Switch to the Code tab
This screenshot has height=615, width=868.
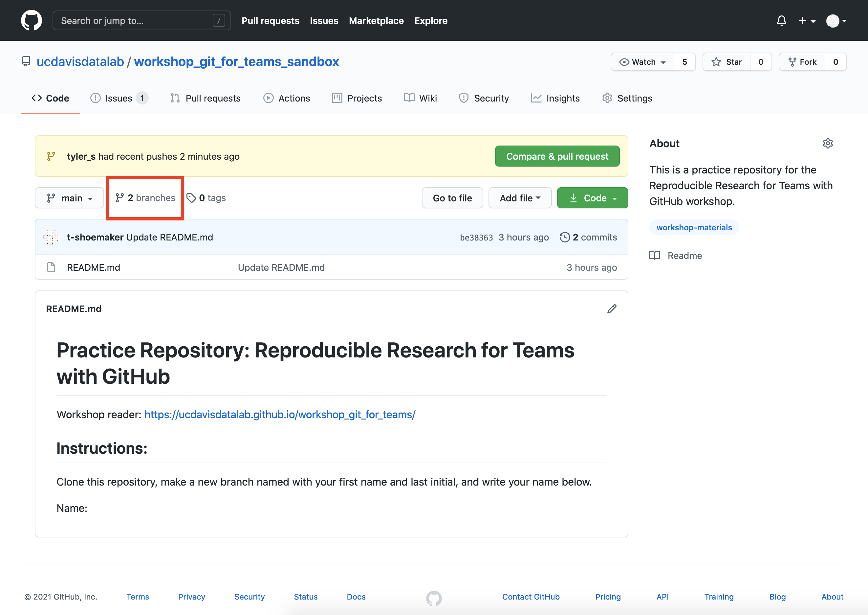(50, 98)
